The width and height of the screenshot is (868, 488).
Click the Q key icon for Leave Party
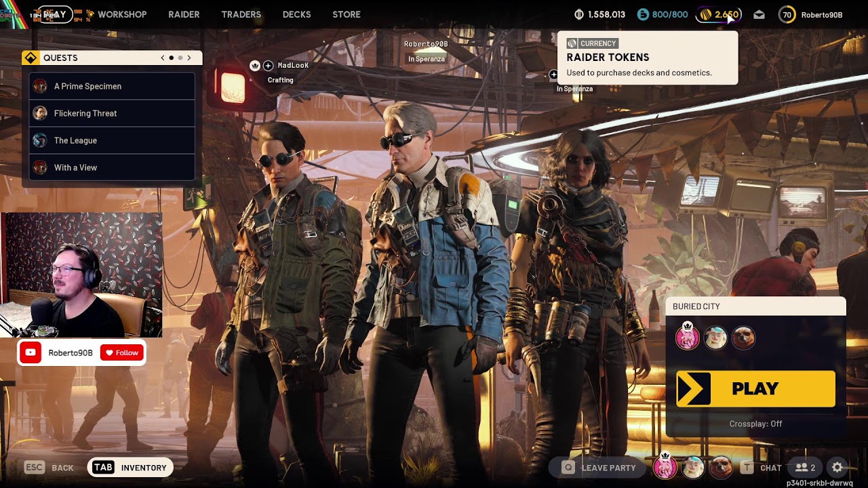[568, 468]
